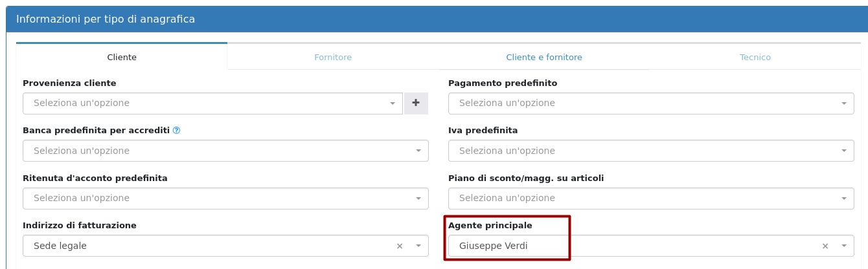Image resolution: width=868 pixels, height=269 pixels.
Task: Click the help icon next to Banca predefinita
Action: coord(176,131)
